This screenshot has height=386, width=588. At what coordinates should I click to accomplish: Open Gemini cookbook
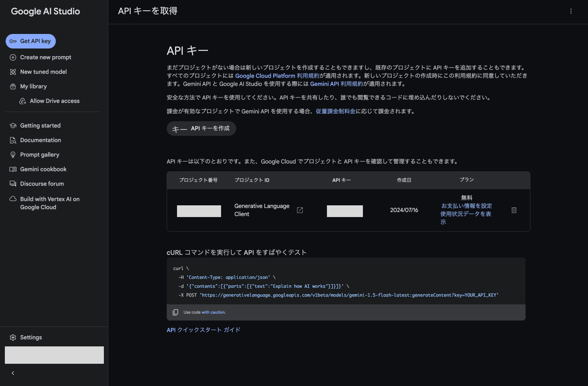click(x=43, y=169)
